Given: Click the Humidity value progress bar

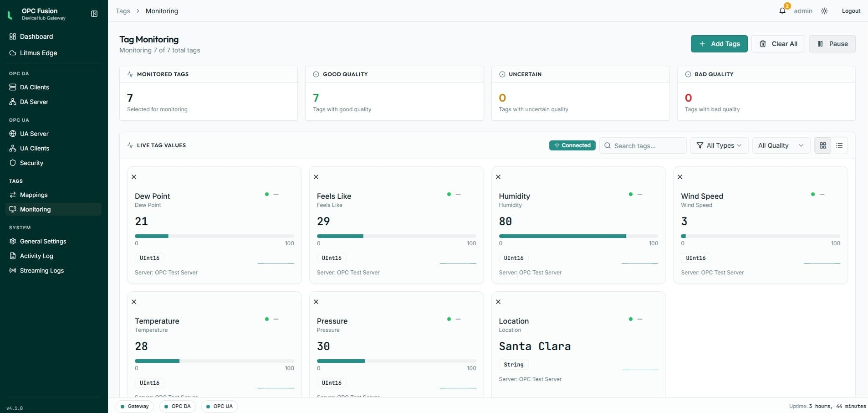Looking at the screenshot, I should coord(578,236).
